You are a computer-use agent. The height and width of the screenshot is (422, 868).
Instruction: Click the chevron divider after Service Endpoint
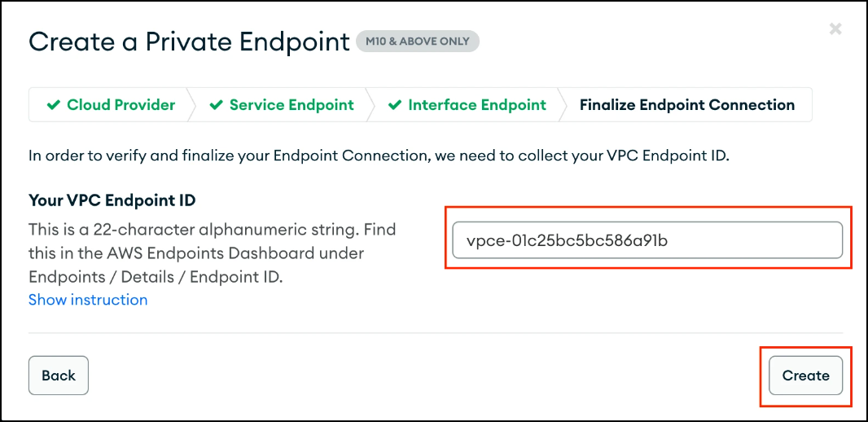tap(370, 105)
